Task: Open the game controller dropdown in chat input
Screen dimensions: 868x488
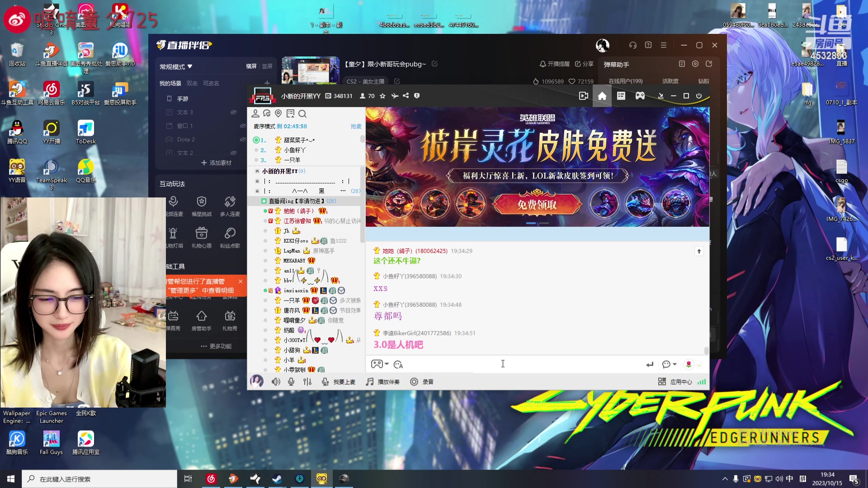Action: coord(380,364)
